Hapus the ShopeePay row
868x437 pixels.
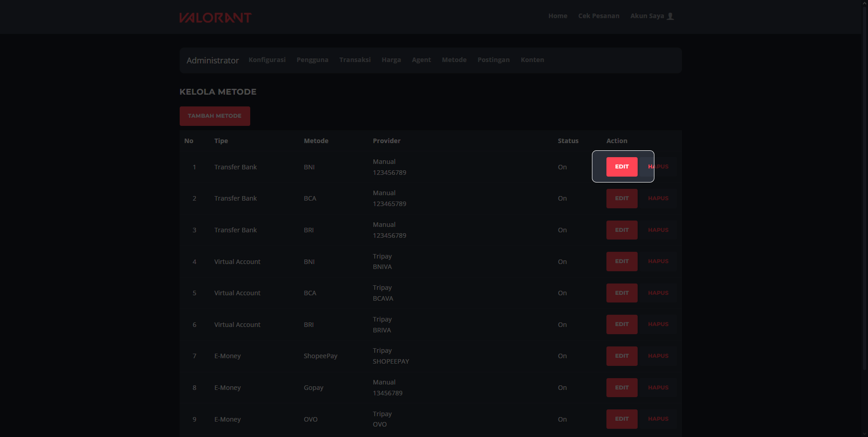point(658,356)
